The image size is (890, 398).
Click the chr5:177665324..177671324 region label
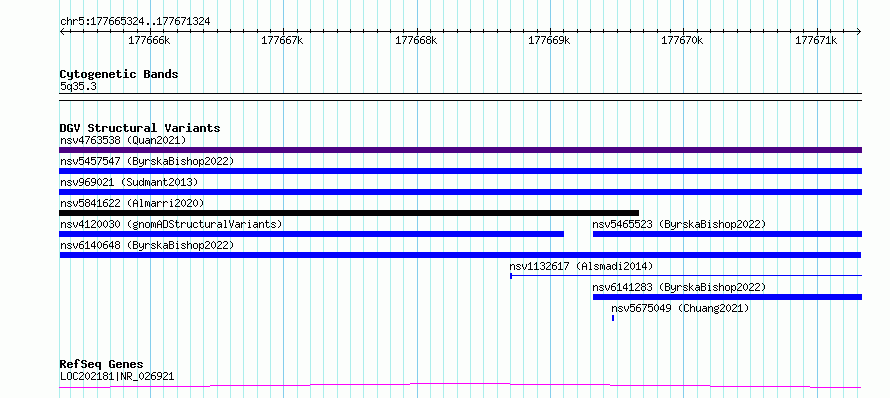tap(135, 22)
